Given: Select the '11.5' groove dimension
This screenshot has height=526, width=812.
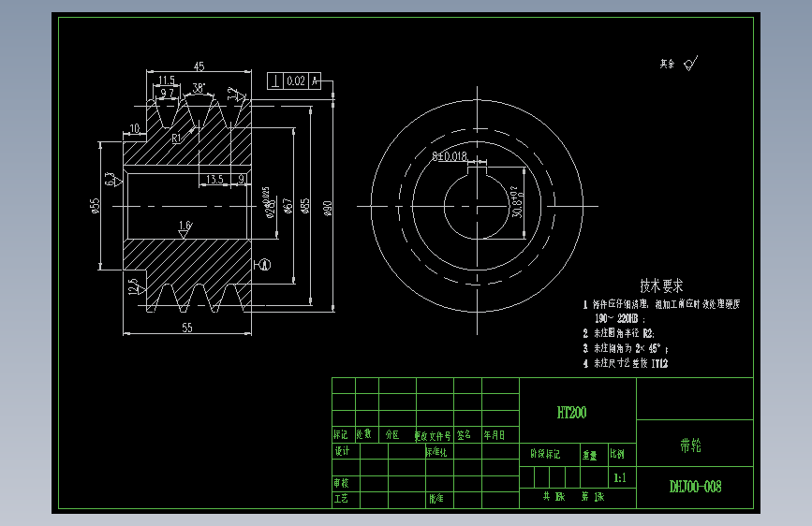Looking at the screenshot, I should [x=166, y=80].
